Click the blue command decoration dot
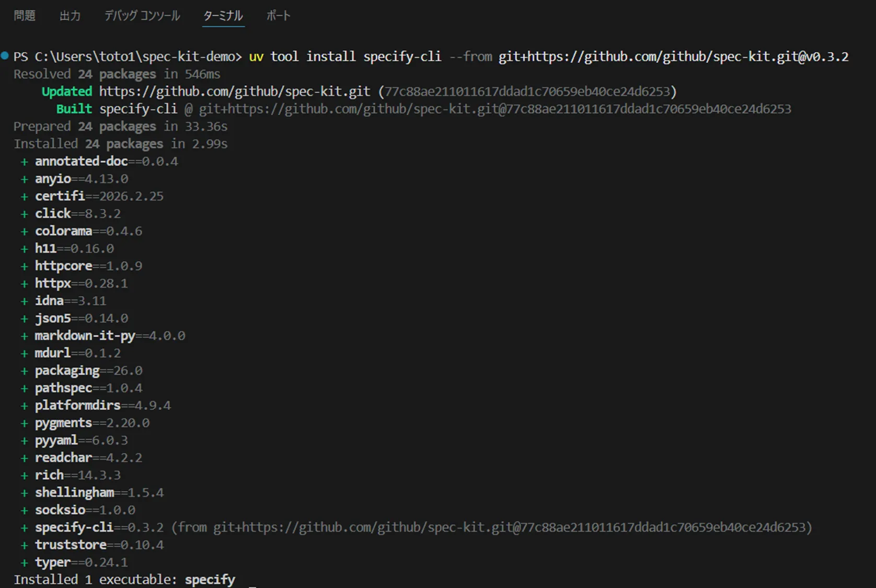The width and height of the screenshot is (876, 588). point(5,55)
